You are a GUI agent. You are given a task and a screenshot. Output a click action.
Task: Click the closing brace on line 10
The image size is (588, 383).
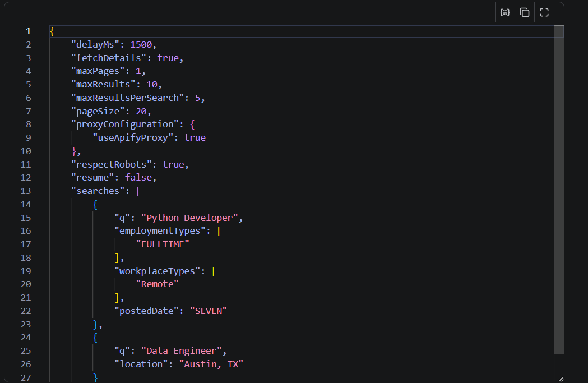(74, 151)
